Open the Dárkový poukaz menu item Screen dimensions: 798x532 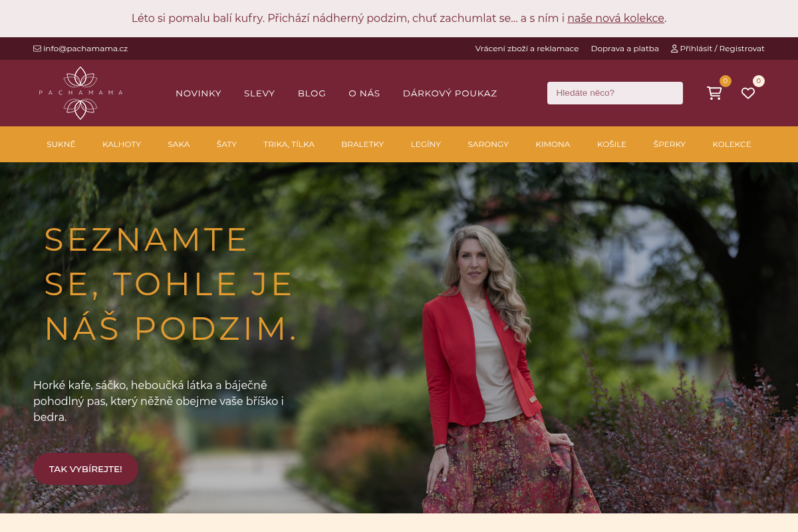[450, 93]
